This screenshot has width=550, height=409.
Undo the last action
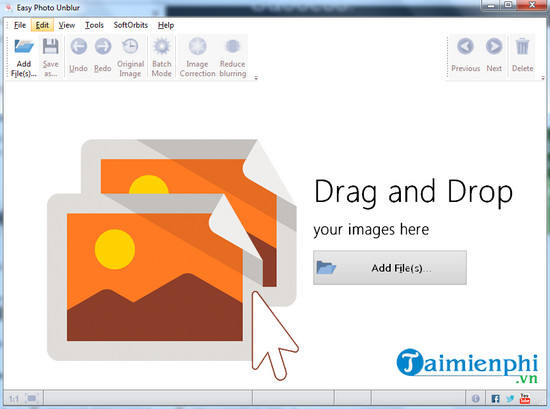point(78,56)
